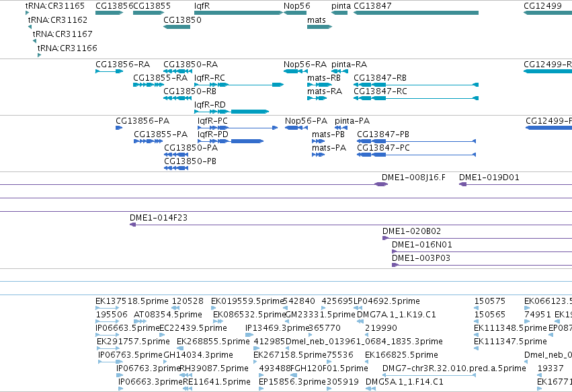The image size is (572, 392).
Task: Select the tRNA:CR31165 label
Action: click(55, 6)
